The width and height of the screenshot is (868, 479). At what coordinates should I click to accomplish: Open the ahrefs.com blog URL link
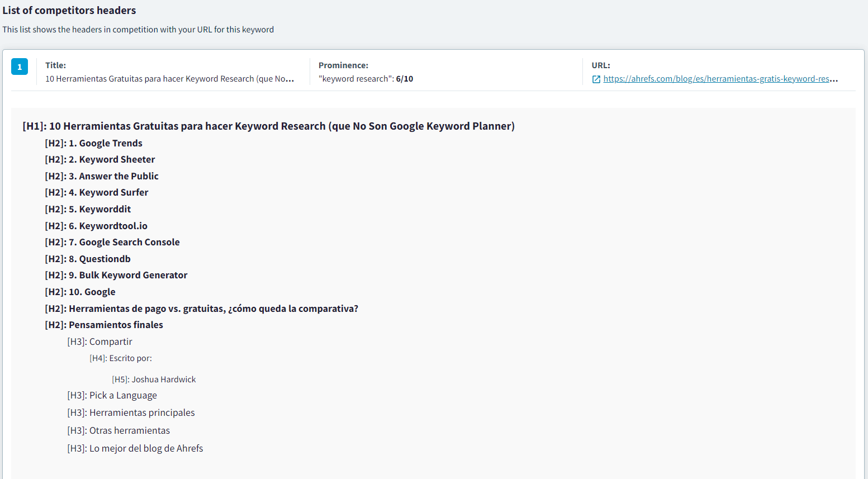(720, 79)
